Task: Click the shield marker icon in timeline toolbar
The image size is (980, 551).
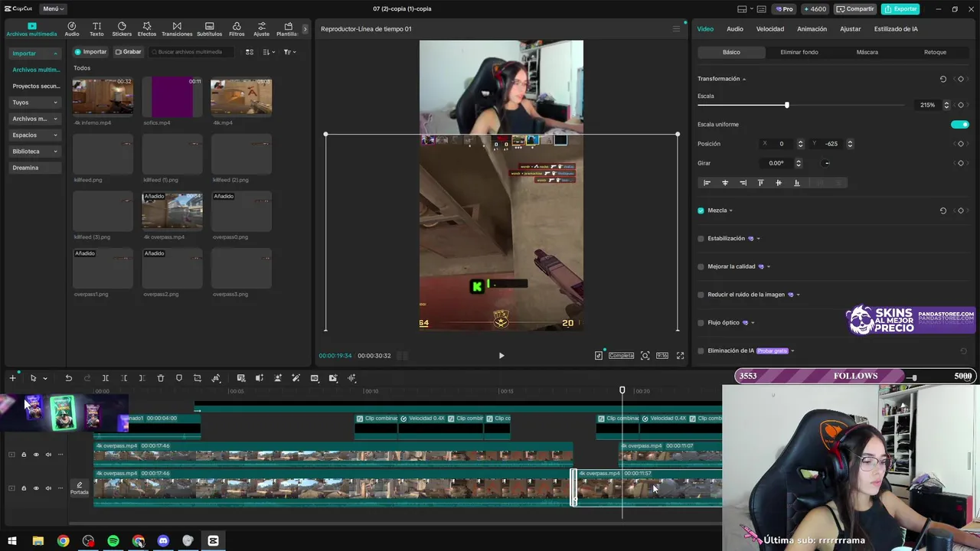Action: [179, 378]
